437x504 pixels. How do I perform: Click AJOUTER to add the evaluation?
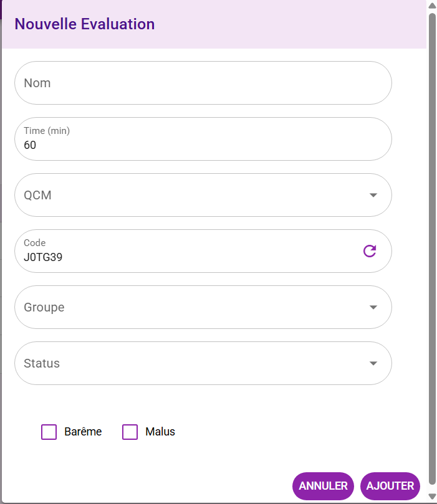coord(390,486)
